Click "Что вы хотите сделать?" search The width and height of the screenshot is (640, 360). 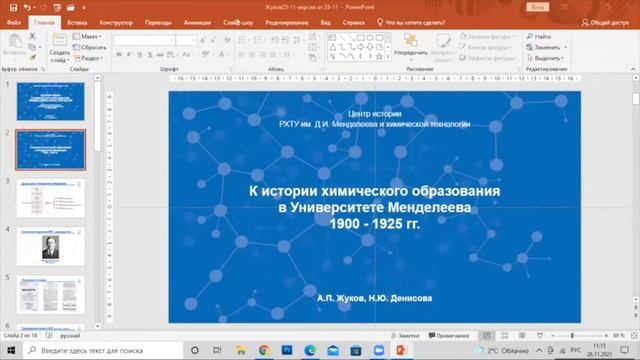point(411,22)
